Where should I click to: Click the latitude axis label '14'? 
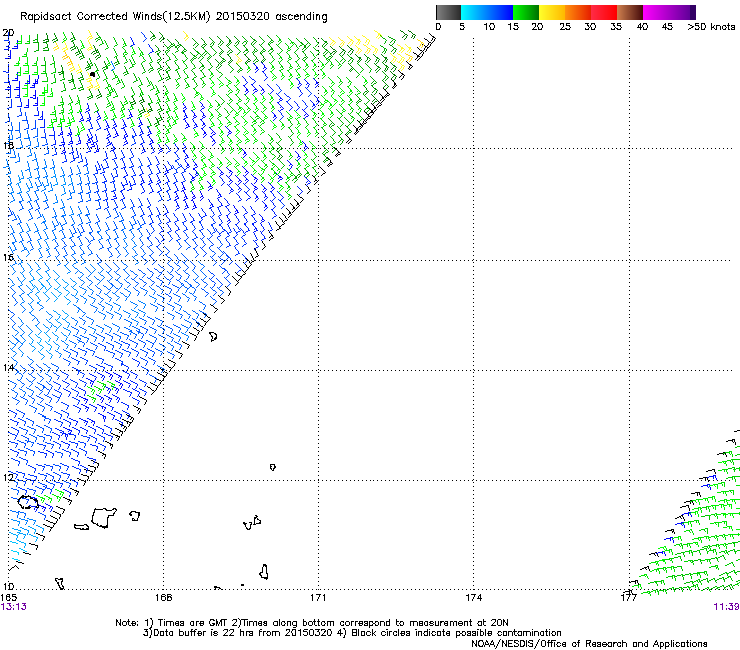pos(8,367)
